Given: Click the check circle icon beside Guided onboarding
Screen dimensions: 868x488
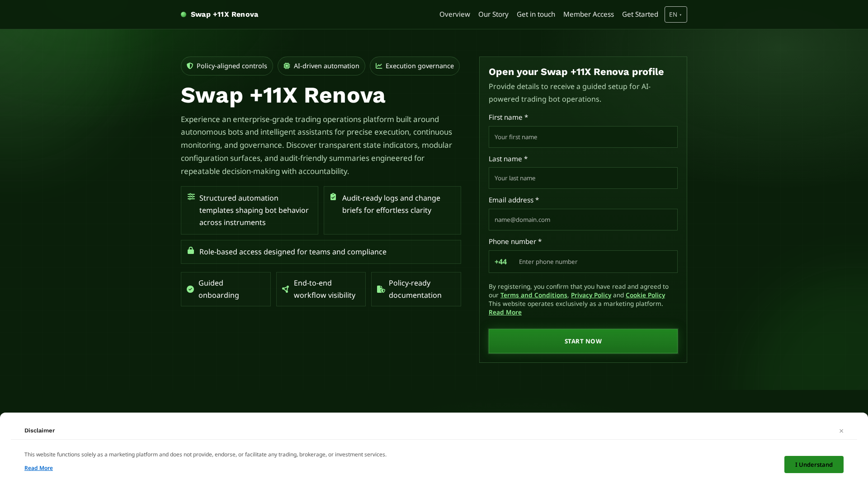Looking at the screenshot, I should 190,289.
